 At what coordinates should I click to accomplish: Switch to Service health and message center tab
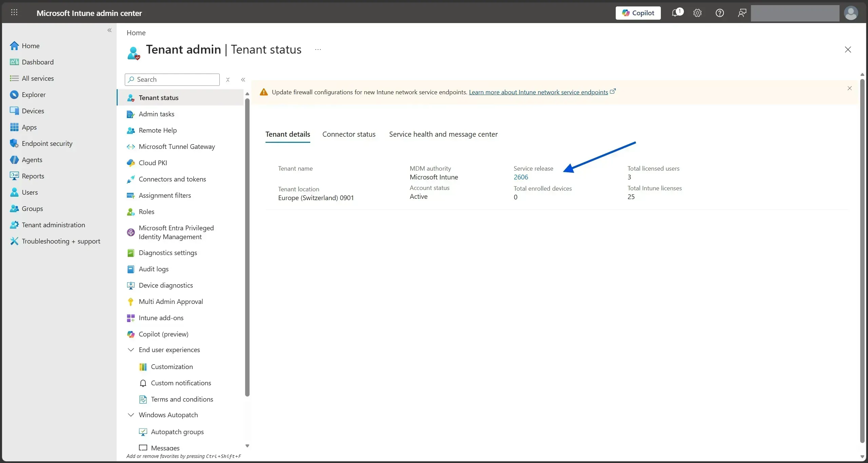pyautogui.click(x=443, y=134)
